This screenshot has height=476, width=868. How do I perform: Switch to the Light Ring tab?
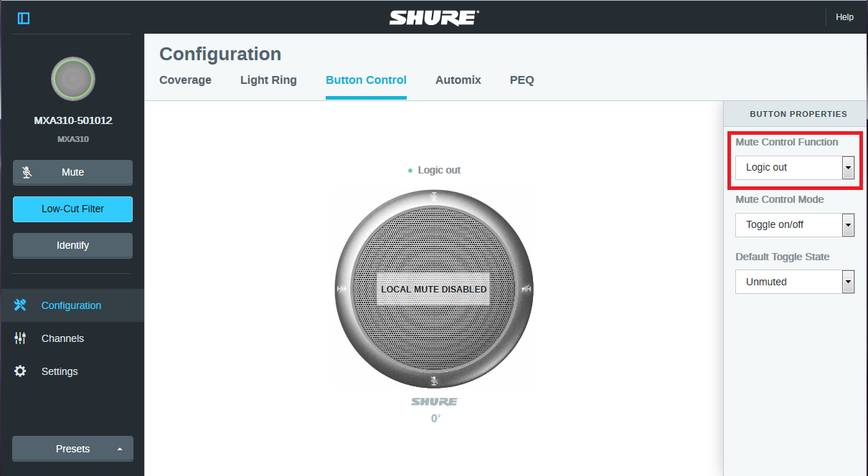click(x=268, y=80)
